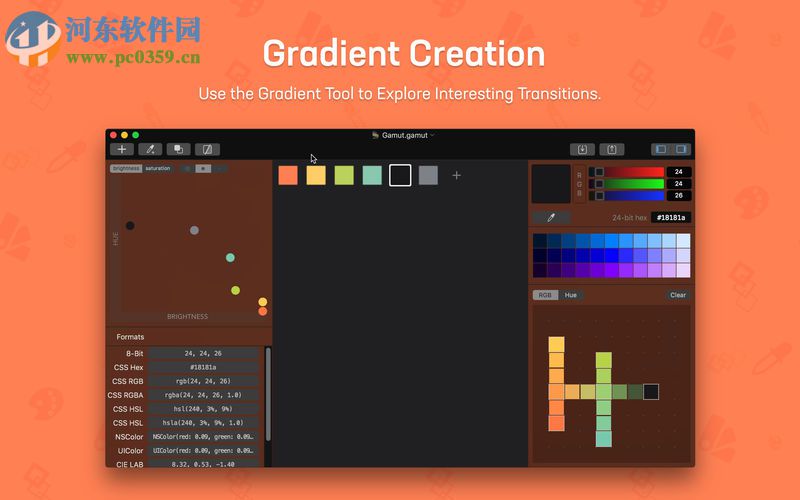Screen dimensions: 800x500
Task: Click the green channel slider
Action: (627, 184)
